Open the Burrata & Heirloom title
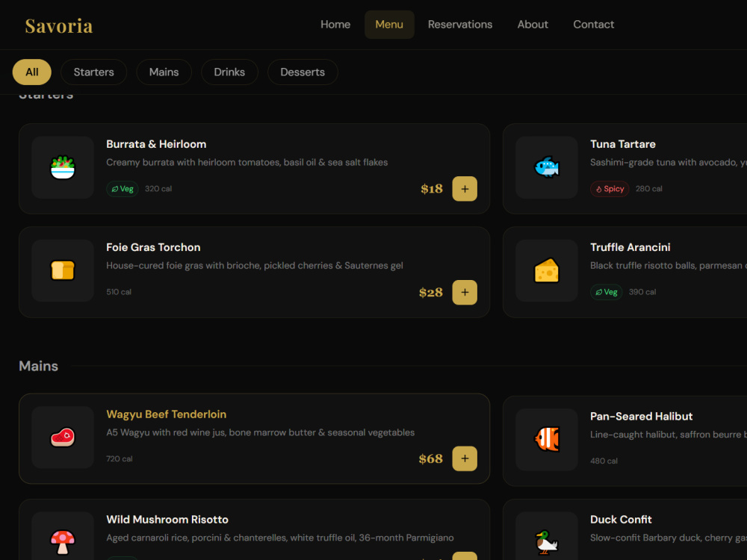This screenshot has height=560, width=747. coord(156,144)
